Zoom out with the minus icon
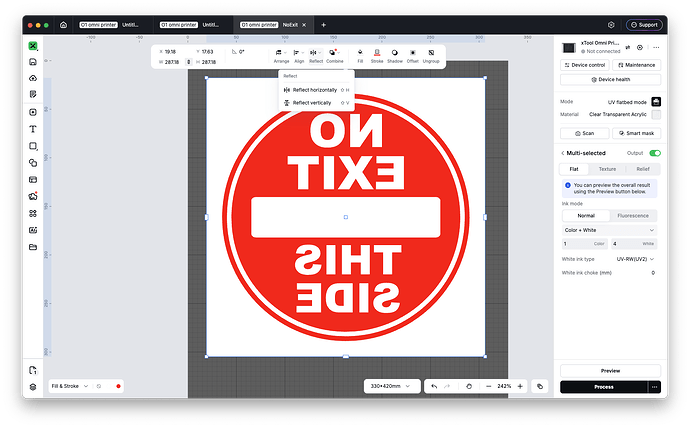690x427 pixels. tap(488, 386)
